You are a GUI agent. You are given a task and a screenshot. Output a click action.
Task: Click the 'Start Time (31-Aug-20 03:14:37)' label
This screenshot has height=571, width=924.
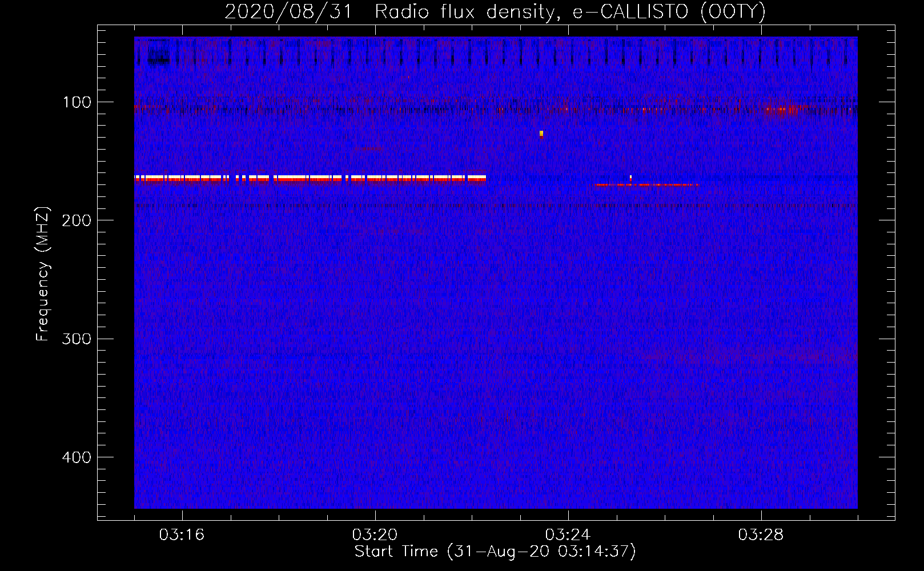(x=495, y=552)
